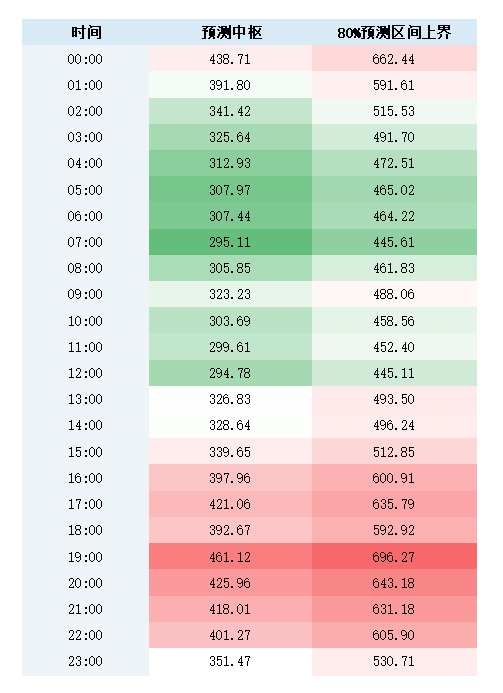Select the 00:00 time cell

[85, 58]
